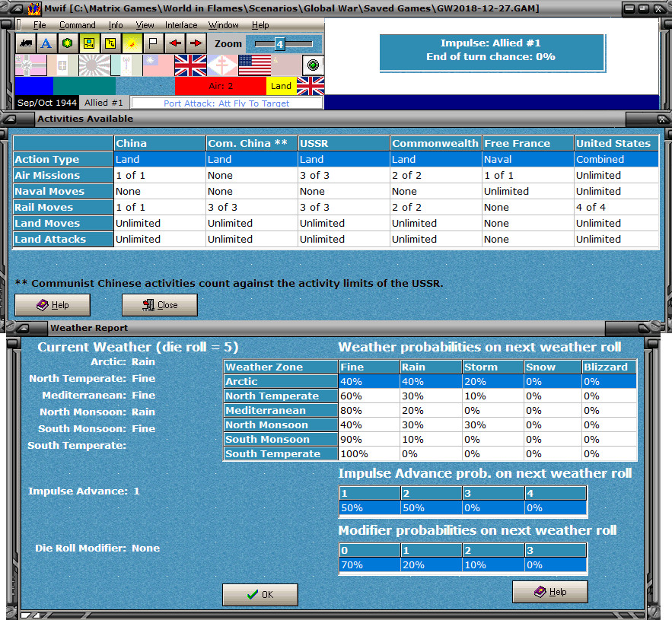Select the Free France column header
This screenshot has height=620, width=672.
[x=528, y=144]
